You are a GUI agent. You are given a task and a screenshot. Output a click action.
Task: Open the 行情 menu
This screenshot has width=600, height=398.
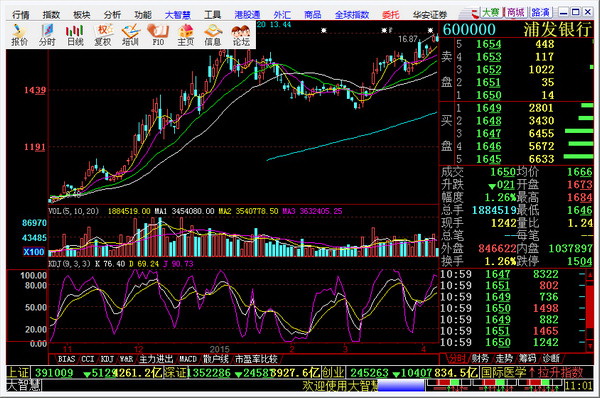pos(21,15)
